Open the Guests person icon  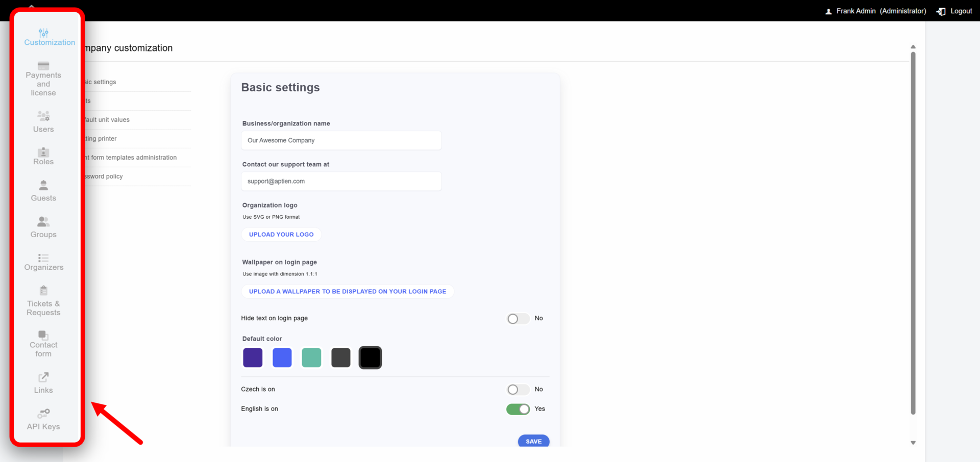pos(43,185)
